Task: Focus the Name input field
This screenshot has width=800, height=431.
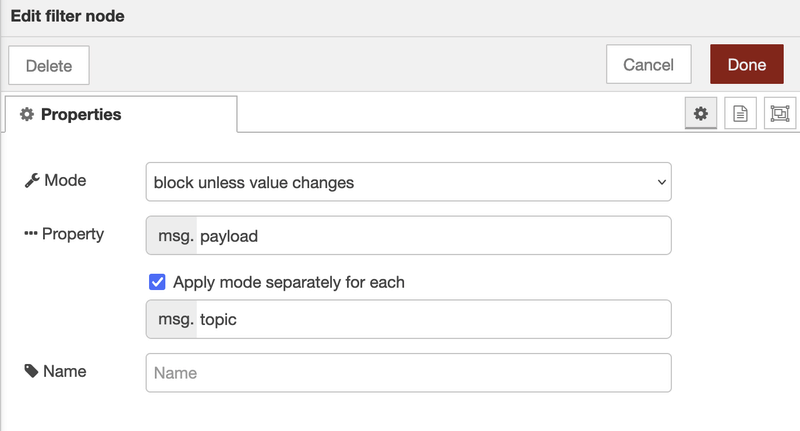Action: point(408,373)
